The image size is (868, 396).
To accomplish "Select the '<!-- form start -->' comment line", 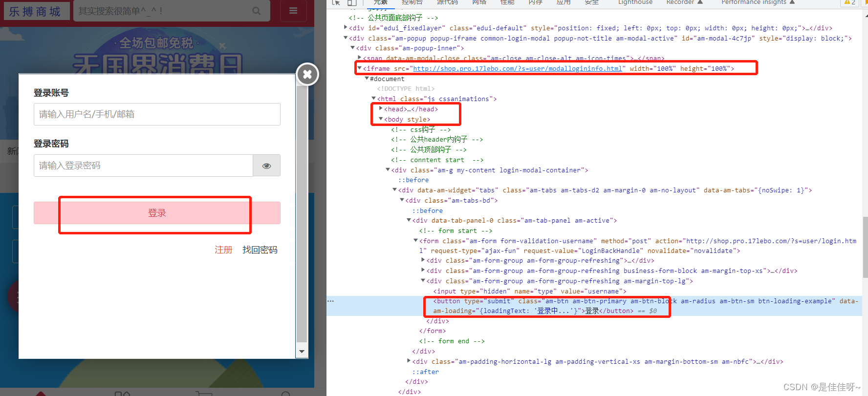I will tap(456, 230).
